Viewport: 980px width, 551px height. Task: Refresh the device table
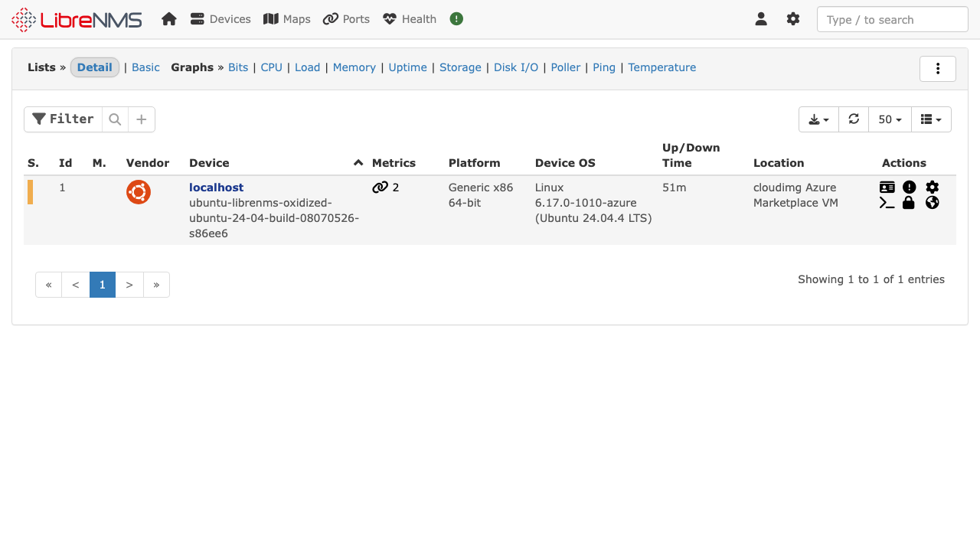(854, 119)
